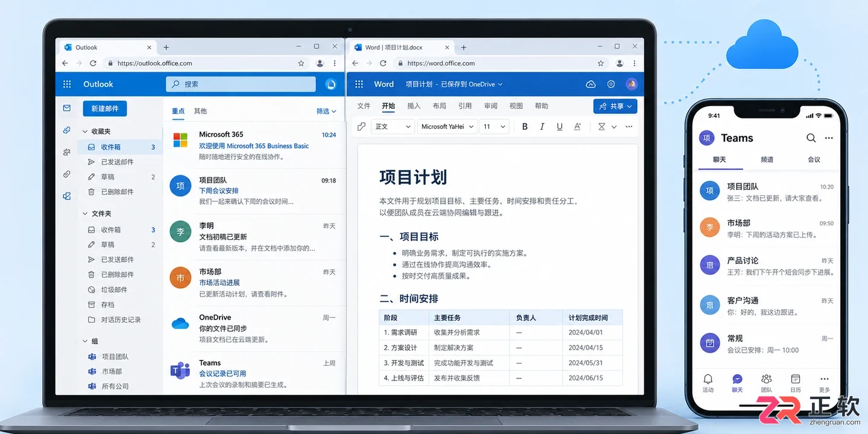
Task: Open People icon in Outlook left rail
Action: pyautogui.click(x=67, y=153)
